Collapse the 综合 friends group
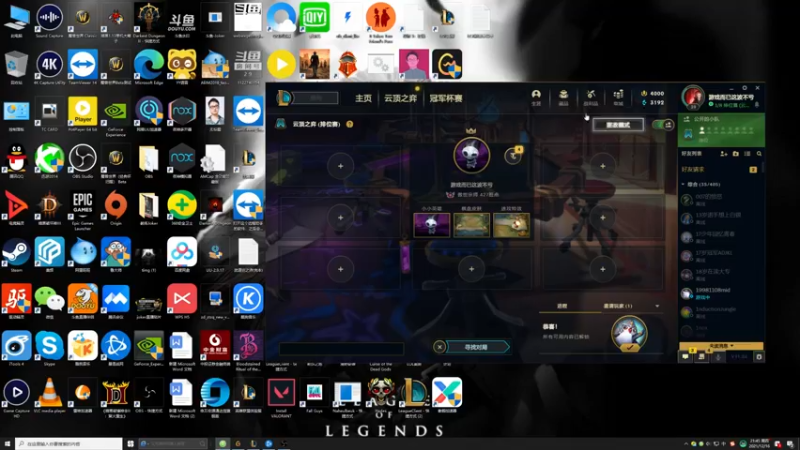The width and height of the screenshot is (800, 450). 683,184
